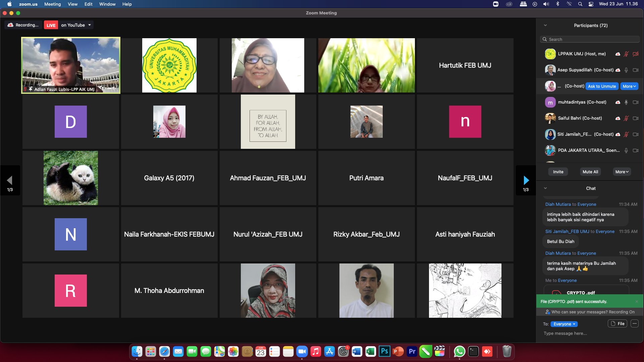This screenshot has width=644, height=362.
Task: Open the CRYPTO .pdf chat attachment
Action: [x=586, y=290]
